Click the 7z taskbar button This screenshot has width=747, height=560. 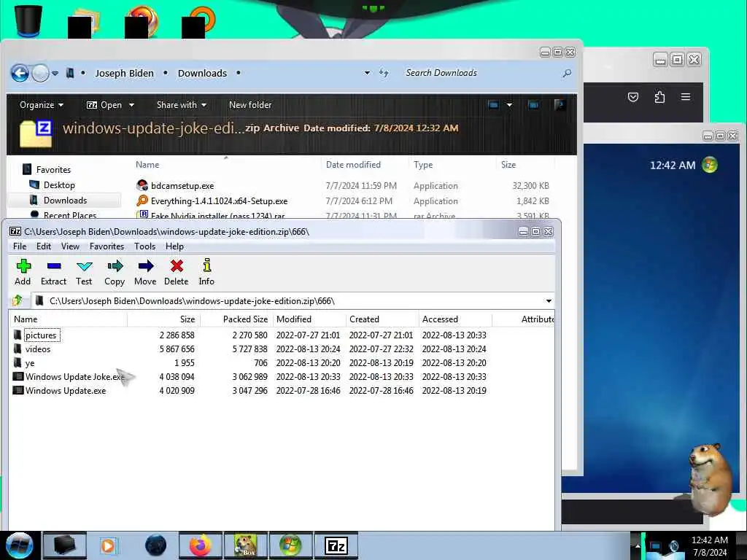tap(336, 545)
